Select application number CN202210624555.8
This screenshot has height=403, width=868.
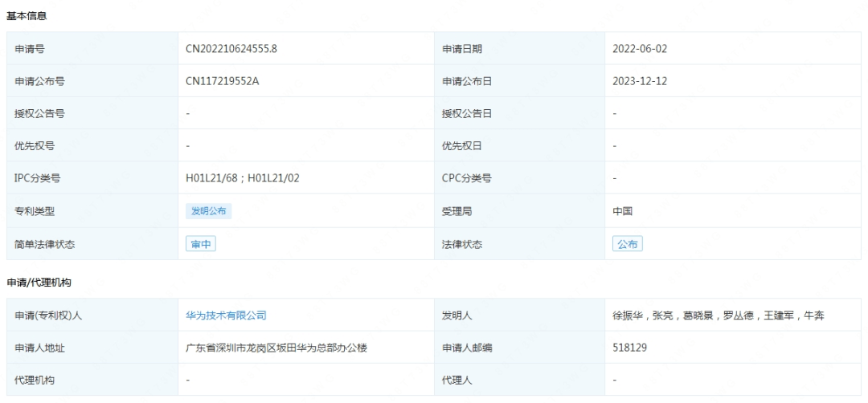tap(231, 49)
